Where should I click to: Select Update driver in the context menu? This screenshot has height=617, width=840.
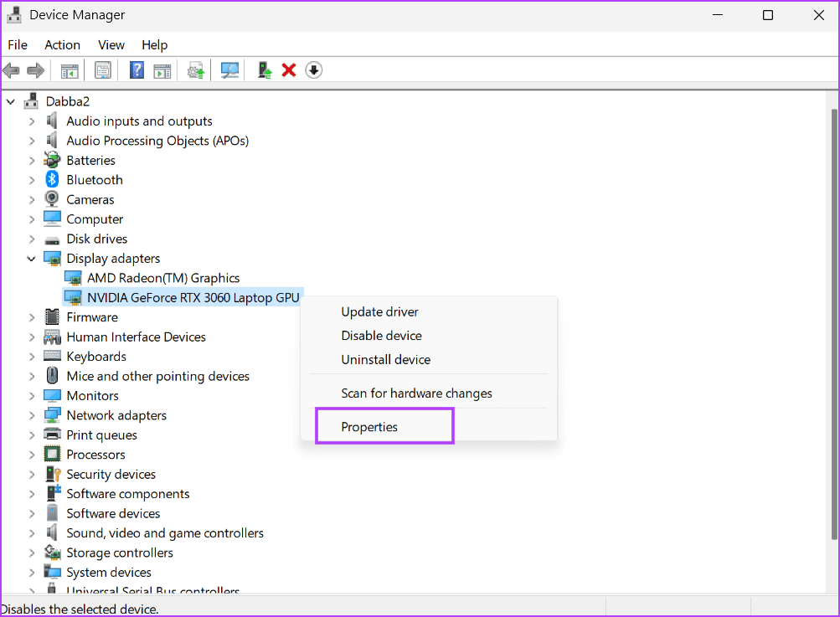(x=379, y=311)
